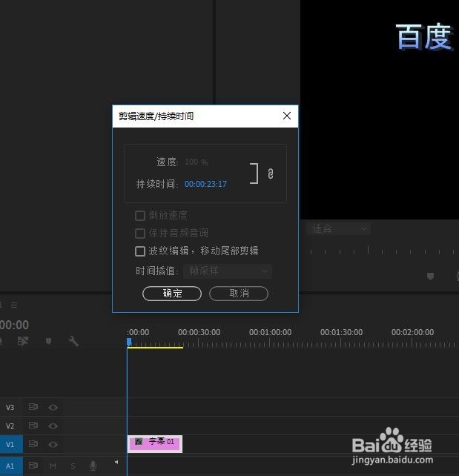
Task: Toggle sync lock on track V1
Action: [33, 444]
